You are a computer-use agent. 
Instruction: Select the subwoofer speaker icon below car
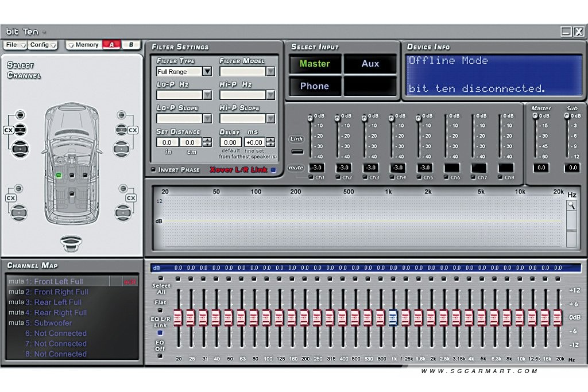[71, 243]
